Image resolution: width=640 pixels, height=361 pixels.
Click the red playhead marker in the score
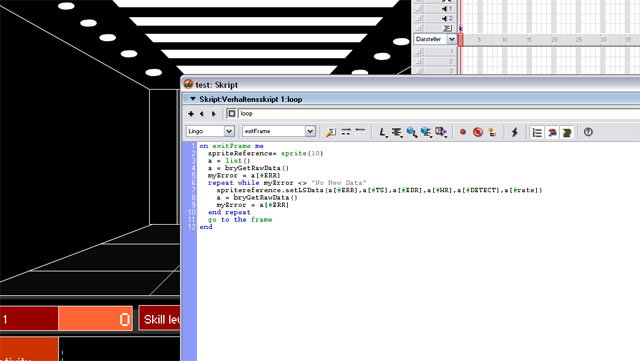point(460,40)
